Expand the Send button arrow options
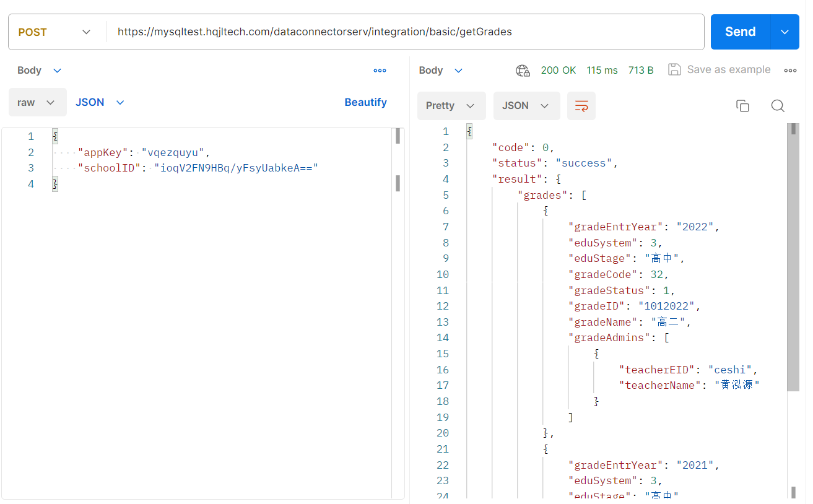The width and height of the screenshot is (813, 504). (x=785, y=32)
